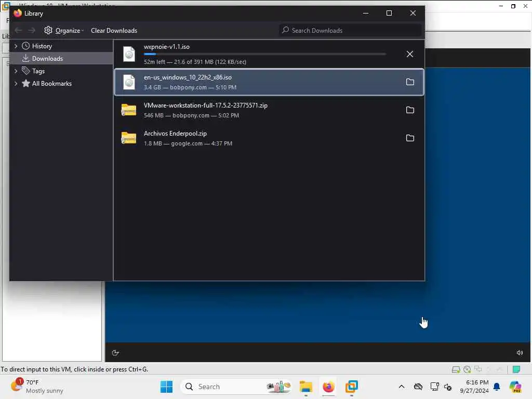Cancel the wxpnoie-v1.1.iso download
This screenshot has height=399, width=532.
[410, 54]
